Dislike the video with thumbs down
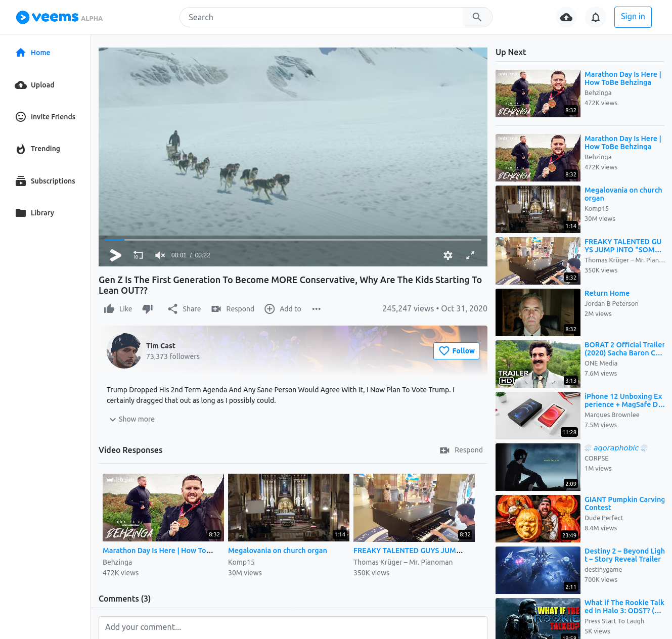The height and width of the screenshot is (639, 672). [148, 309]
